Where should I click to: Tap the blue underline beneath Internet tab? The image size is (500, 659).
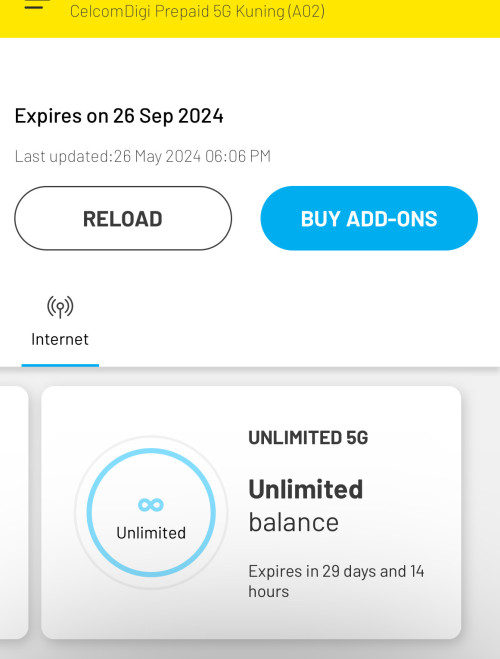60,365
